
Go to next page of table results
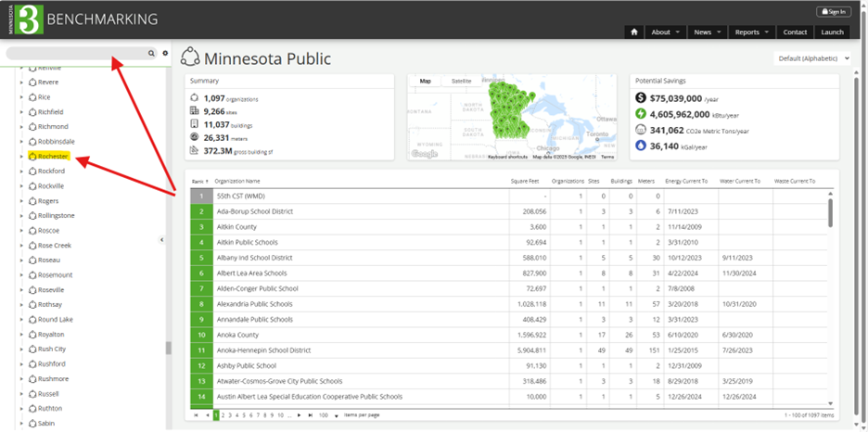298,415
